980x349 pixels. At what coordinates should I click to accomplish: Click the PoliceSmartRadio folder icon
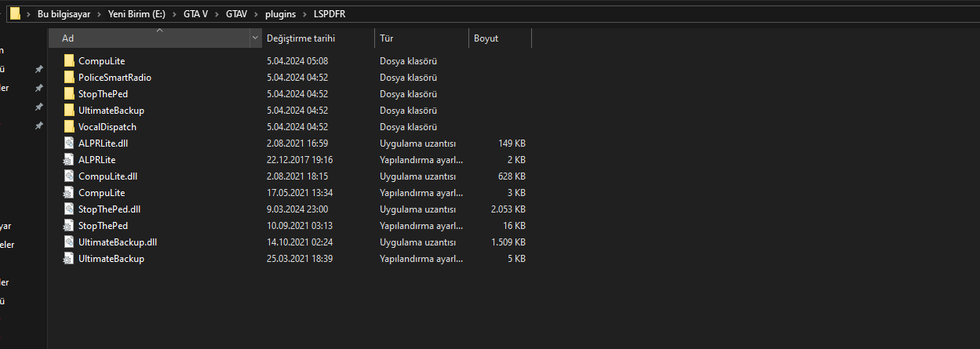click(69, 77)
